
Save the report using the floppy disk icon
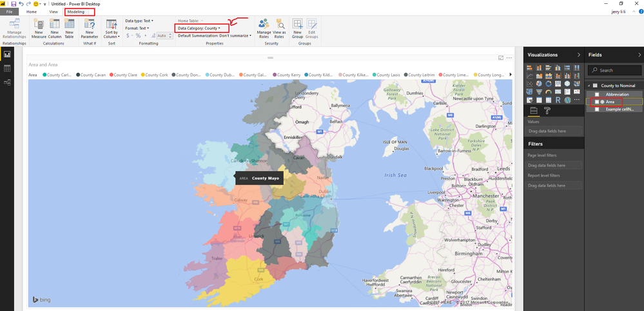point(14,4)
